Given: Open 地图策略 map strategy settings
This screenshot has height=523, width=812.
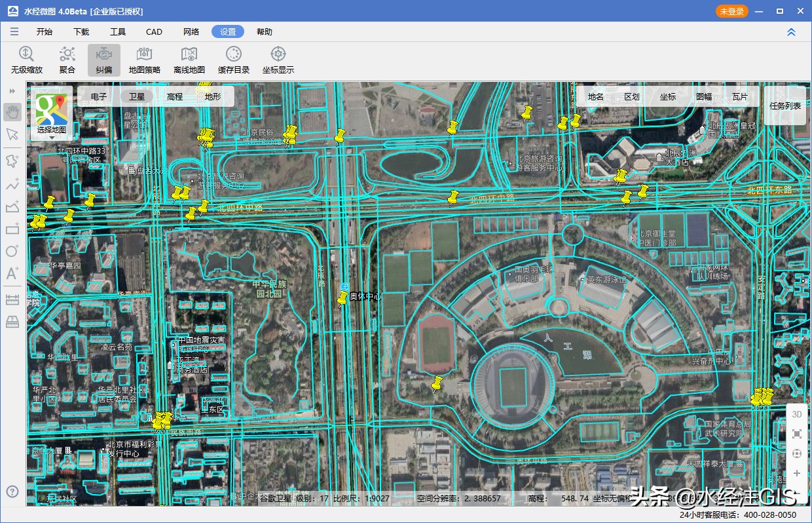Looking at the screenshot, I should pyautogui.click(x=145, y=60).
